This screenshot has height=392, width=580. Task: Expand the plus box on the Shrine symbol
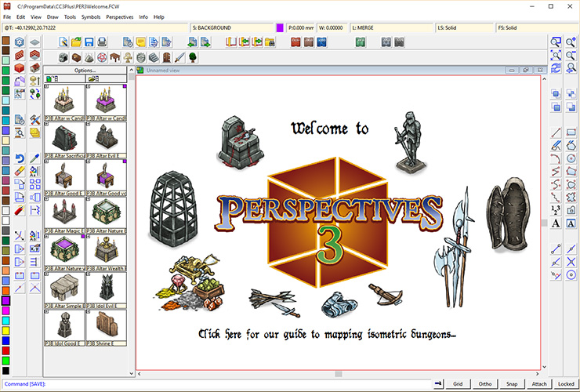(x=88, y=312)
